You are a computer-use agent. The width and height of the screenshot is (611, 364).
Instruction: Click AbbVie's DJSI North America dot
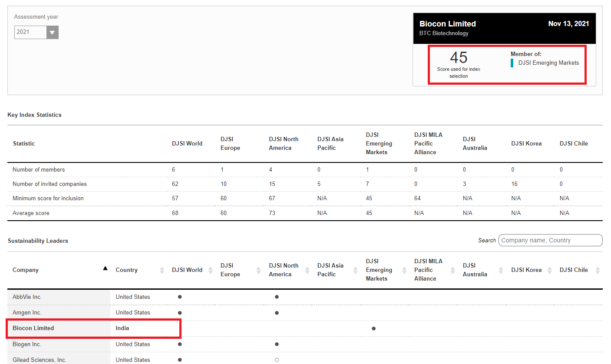(x=277, y=297)
